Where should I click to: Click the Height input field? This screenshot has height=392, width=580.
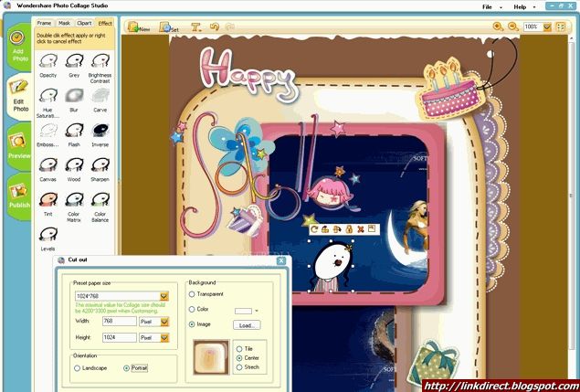pyautogui.click(x=120, y=337)
